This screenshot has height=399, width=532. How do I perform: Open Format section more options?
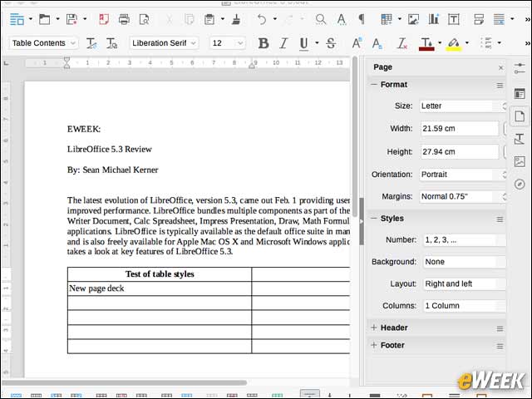coord(500,86)
